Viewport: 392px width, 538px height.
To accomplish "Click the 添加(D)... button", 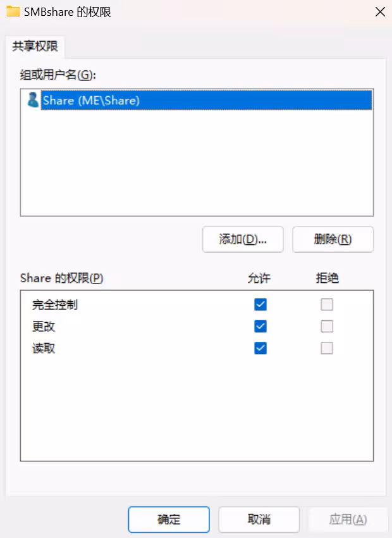I will click(243, 239).
